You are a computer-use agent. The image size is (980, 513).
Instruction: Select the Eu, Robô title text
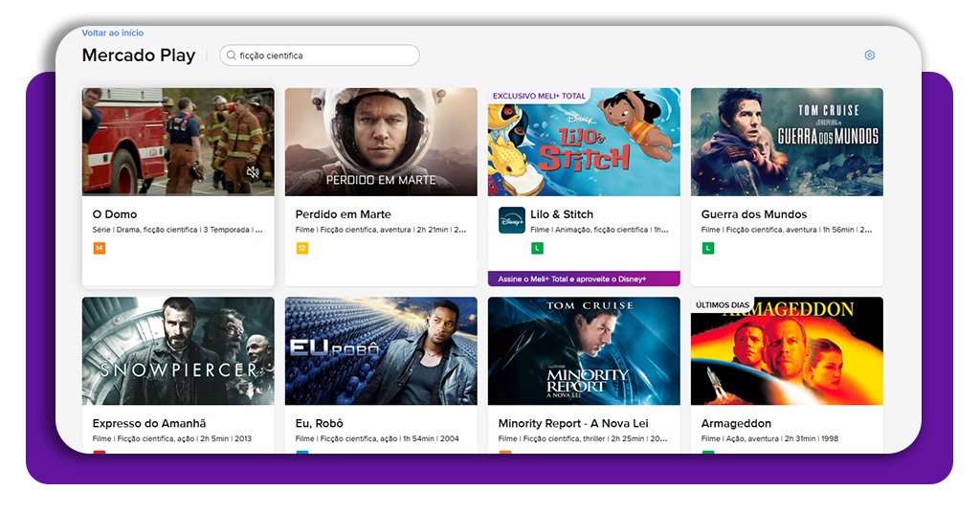[x=320, y=423]
